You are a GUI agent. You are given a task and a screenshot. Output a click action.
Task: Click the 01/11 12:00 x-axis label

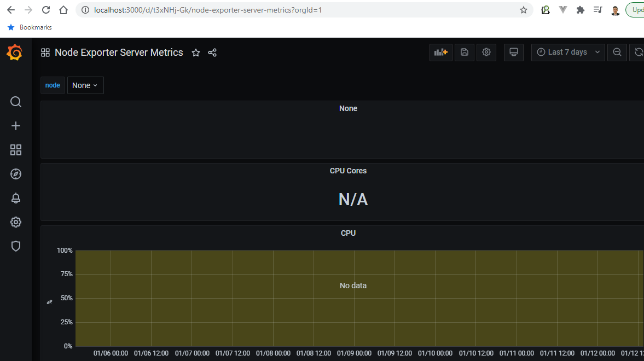tap(557, 353)
